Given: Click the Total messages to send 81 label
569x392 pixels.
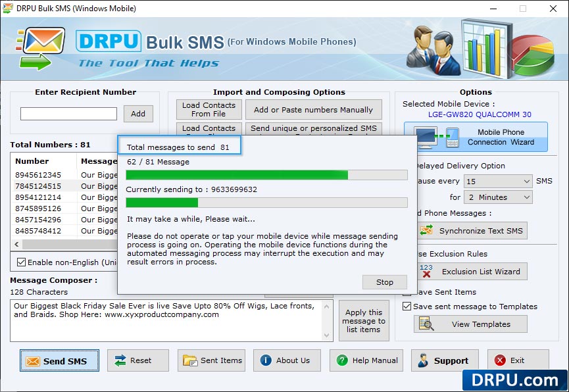Looking at the screenshot, I should click(178, 147).
